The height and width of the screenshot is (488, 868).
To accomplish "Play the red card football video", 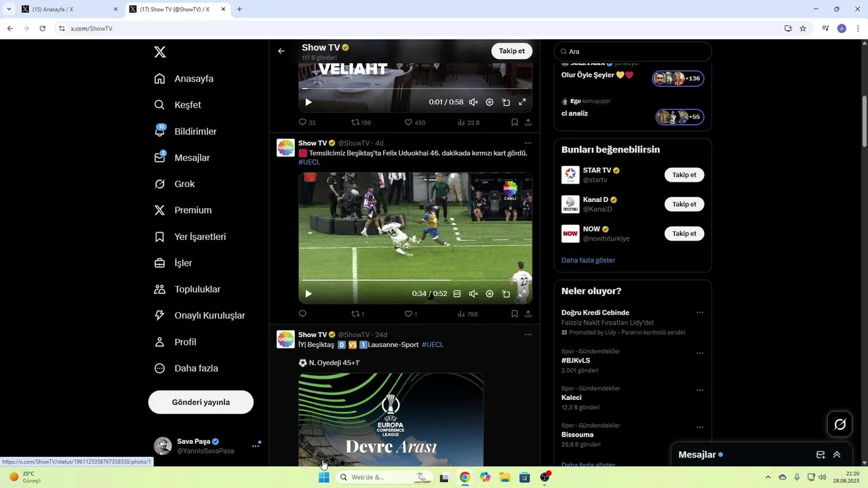I will point(309,294).
